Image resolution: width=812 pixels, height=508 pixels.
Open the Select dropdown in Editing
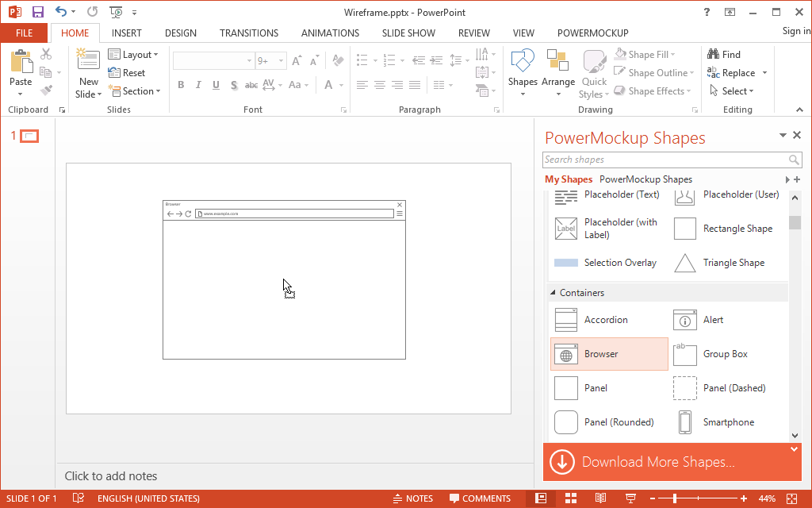click(x=730, y=91)
